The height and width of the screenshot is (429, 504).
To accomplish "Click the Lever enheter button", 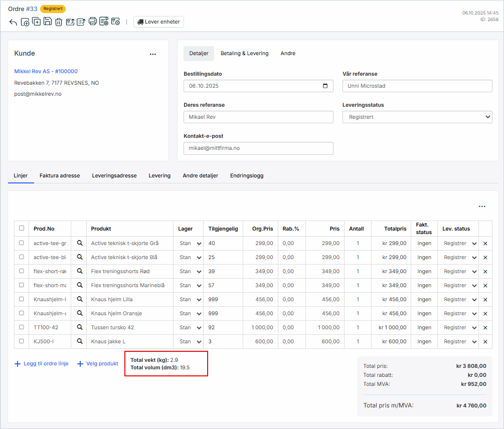I will pyautogui.click(x=158, y=22).
